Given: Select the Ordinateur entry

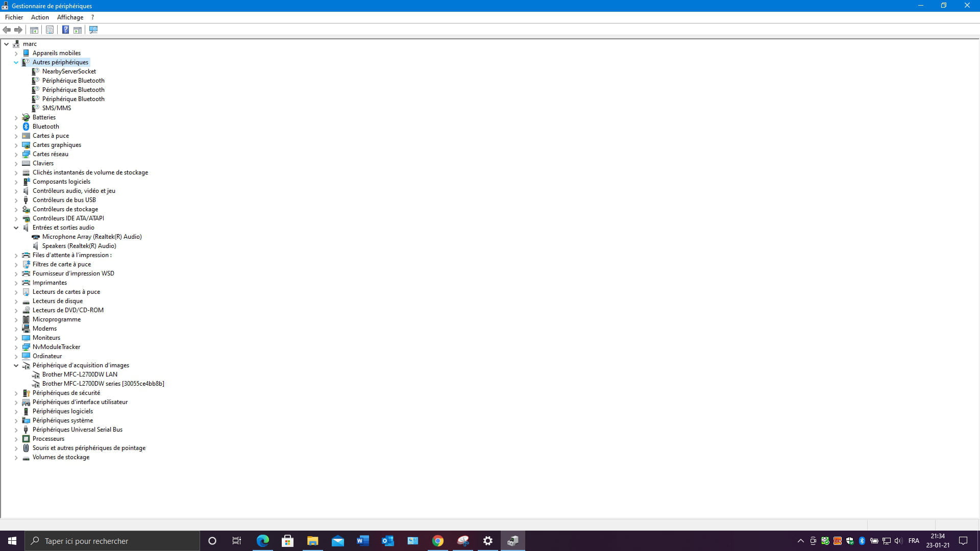Looking at the screenshot, I should pos(47,356).
